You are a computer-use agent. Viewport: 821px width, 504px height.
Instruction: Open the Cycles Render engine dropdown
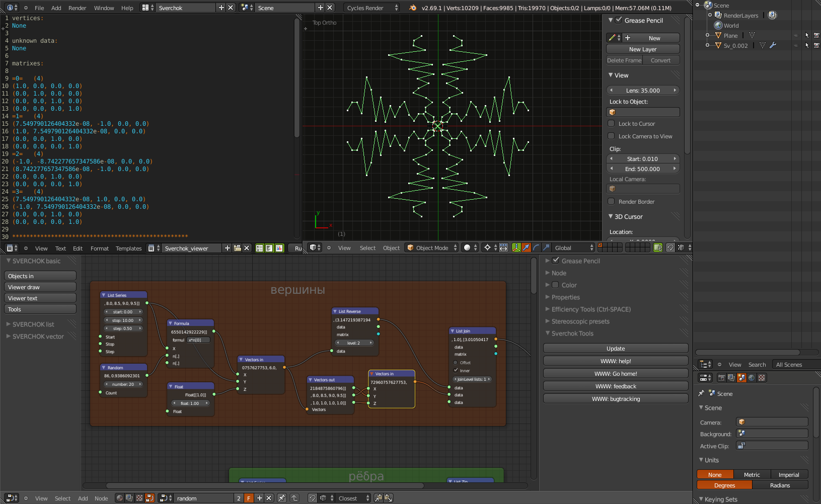(372, 8)
